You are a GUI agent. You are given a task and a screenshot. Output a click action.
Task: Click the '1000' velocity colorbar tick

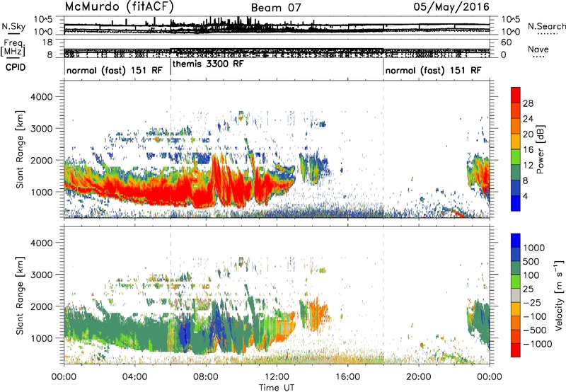[534, 248]
